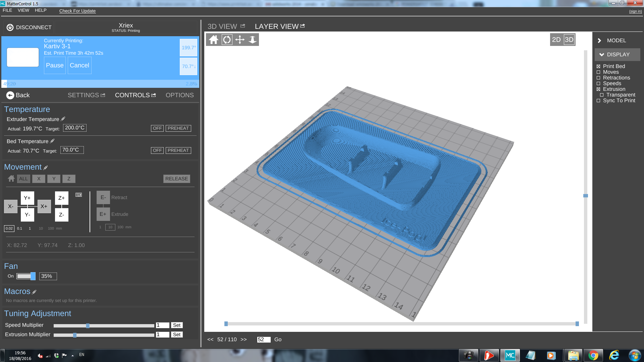Toggle the Extrusion checkbox
Image resolution: width=644 pixels, height=362 pixels.
[598, 89]
